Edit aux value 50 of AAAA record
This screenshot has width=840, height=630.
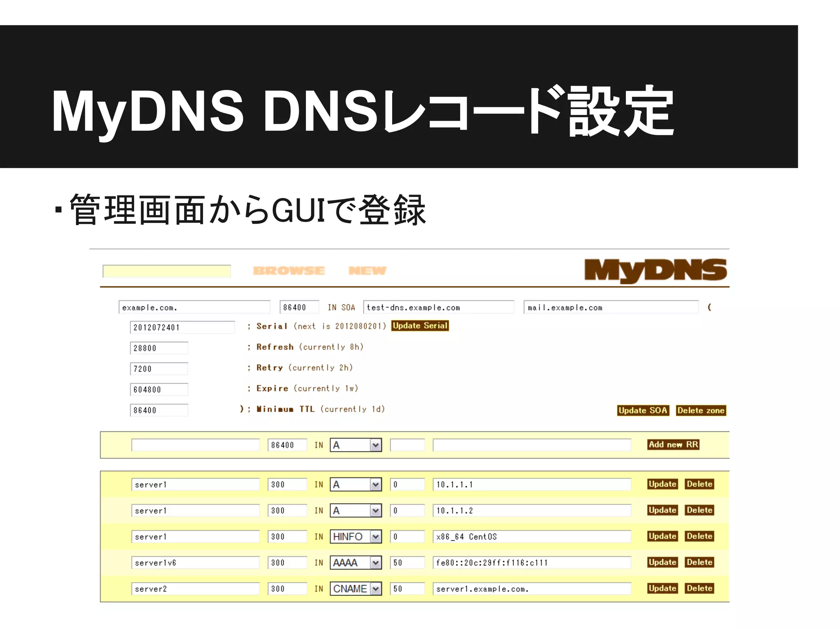(407, 563)
